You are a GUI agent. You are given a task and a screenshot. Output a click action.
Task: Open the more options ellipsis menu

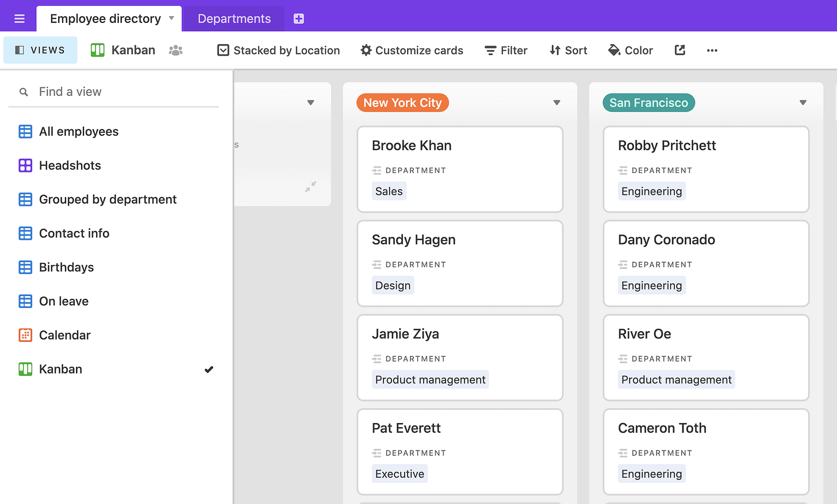[712, 51]
